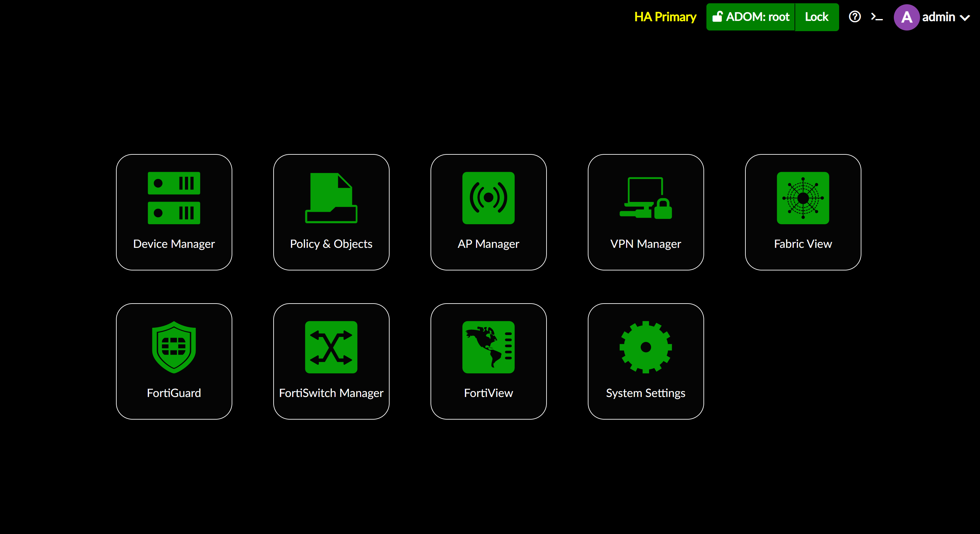Click the purple admin avatar icon
This screenshot has width=980, height=534.
click(x=907, y=17)
